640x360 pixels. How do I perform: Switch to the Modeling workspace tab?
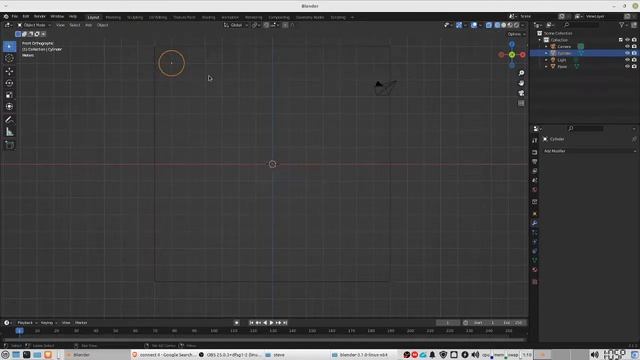[113, 18]
